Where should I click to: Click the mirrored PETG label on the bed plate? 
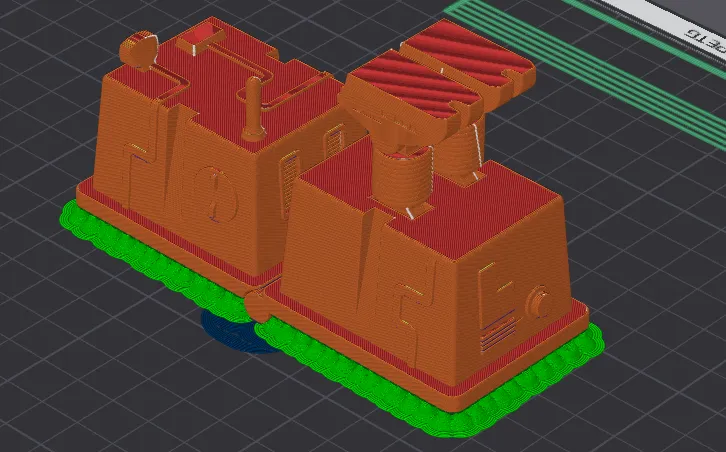click(706, 39)
